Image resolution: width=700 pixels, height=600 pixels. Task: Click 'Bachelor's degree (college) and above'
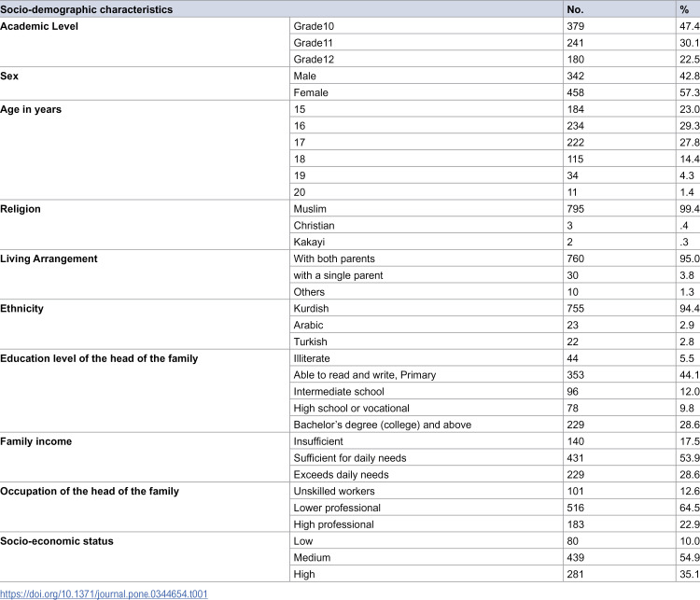tap(382, 425)
